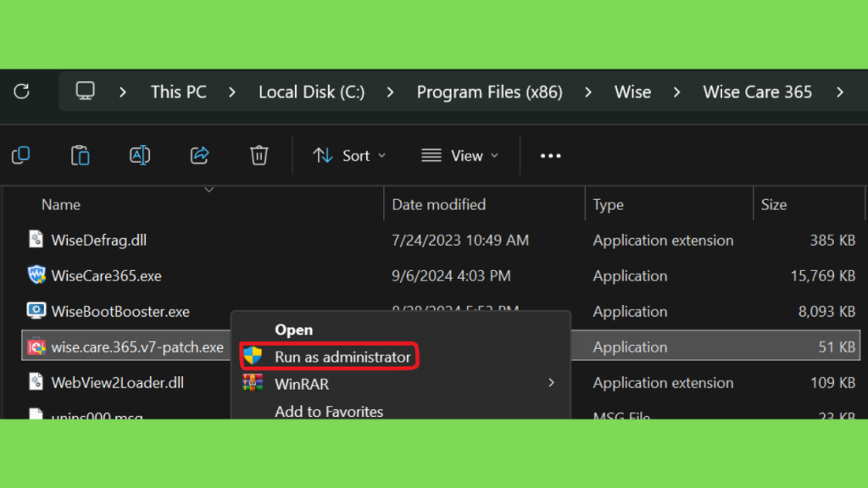868x488 pixels.
Task: Sort by the Date modified column header
Action: pos(439,204)
